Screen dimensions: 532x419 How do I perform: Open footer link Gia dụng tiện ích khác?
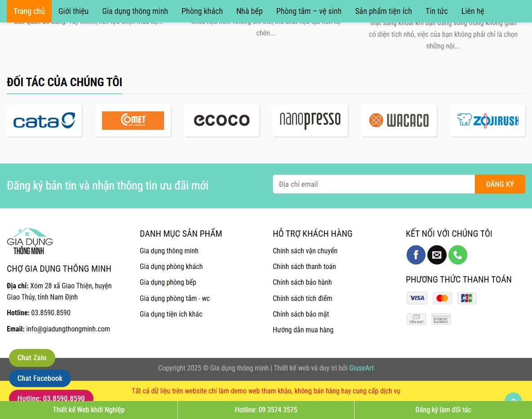(171, 314)
